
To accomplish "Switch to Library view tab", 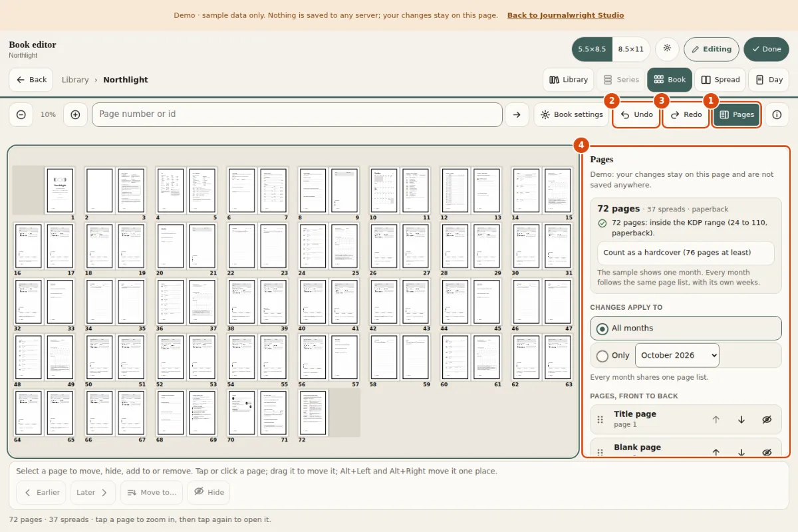I will tap(569, 80).
